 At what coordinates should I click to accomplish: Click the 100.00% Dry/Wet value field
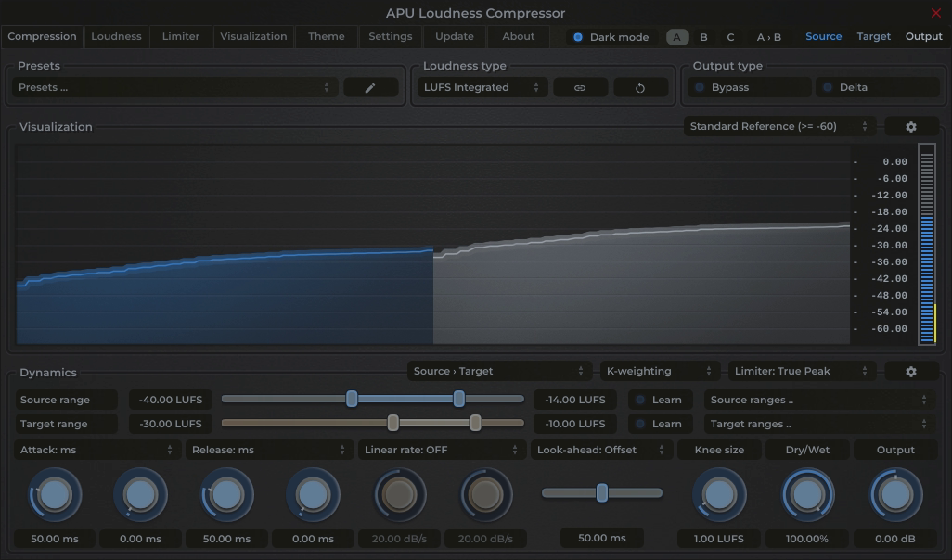click(x=807, y=539)
